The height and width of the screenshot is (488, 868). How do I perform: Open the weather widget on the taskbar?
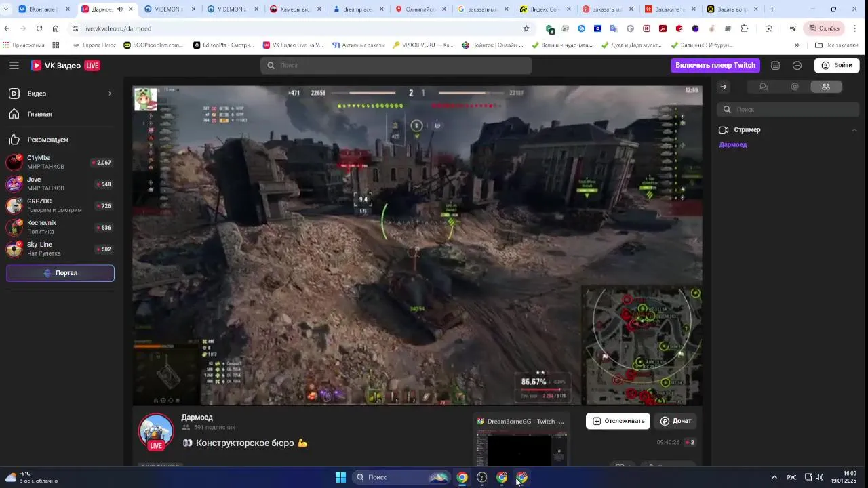point(32,477)
